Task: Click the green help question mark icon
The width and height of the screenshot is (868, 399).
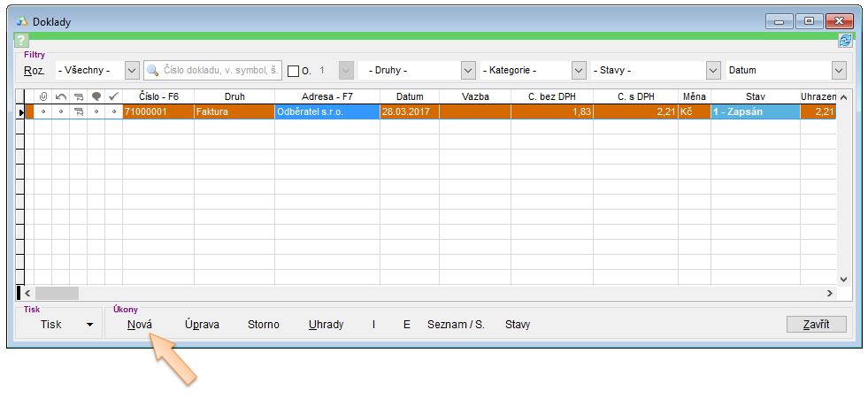Action: pos(22,42)
